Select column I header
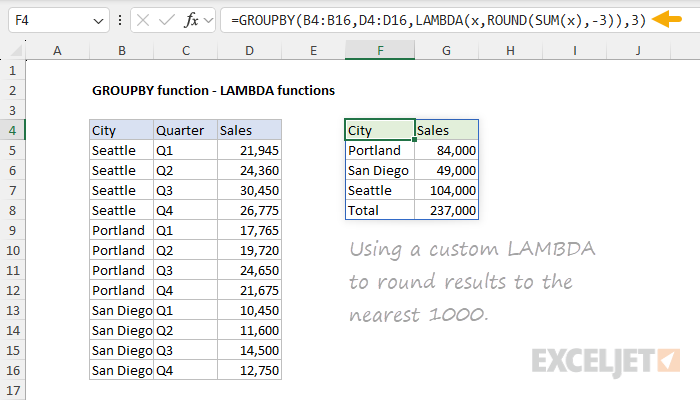 [575, 50]
